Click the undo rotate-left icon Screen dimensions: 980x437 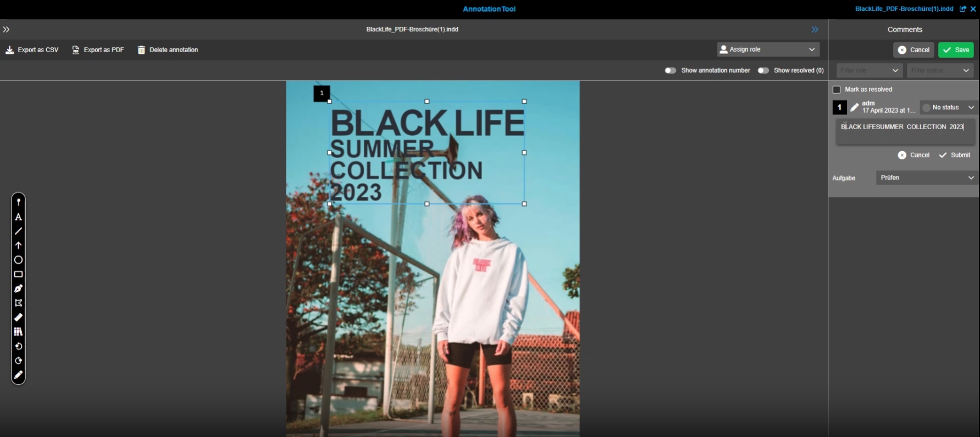18,346
